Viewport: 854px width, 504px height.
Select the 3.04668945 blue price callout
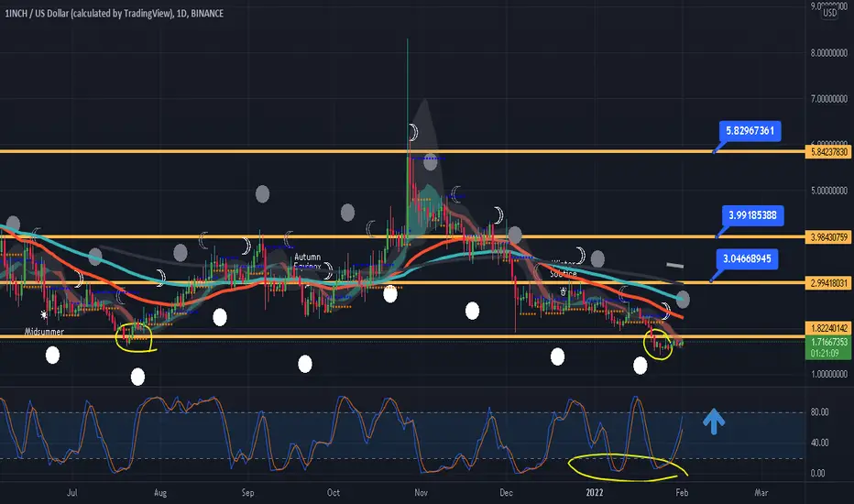pyautogui.click(x=747, y=258)
